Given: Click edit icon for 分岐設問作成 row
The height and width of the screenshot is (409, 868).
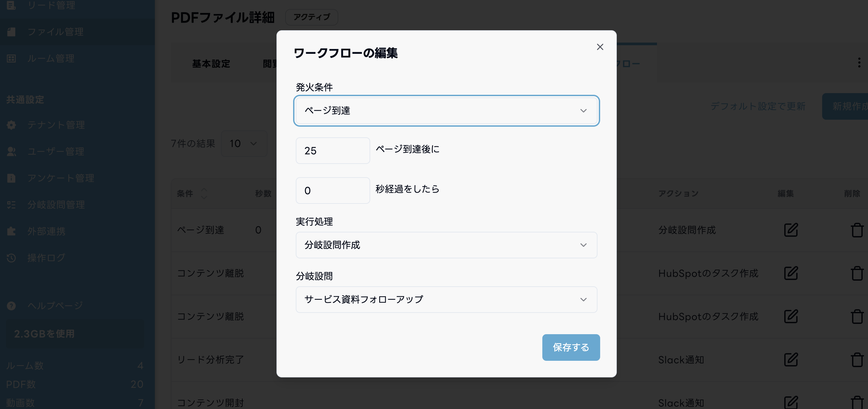Looking at the screenshot, I should coord(791,230).
